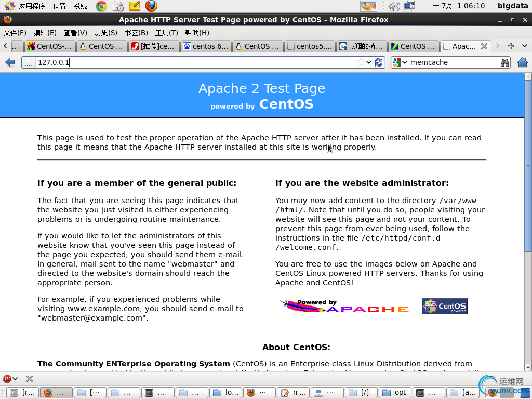Open the 历史(S) menu
This screenshot has width=532, height=399.
[x=105, y=33]
